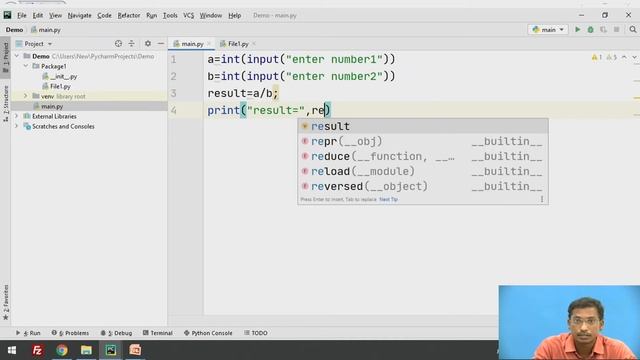Click the collapse all icon in Project panel
Viewport: 640px width, 360px height.
[131, 44]
